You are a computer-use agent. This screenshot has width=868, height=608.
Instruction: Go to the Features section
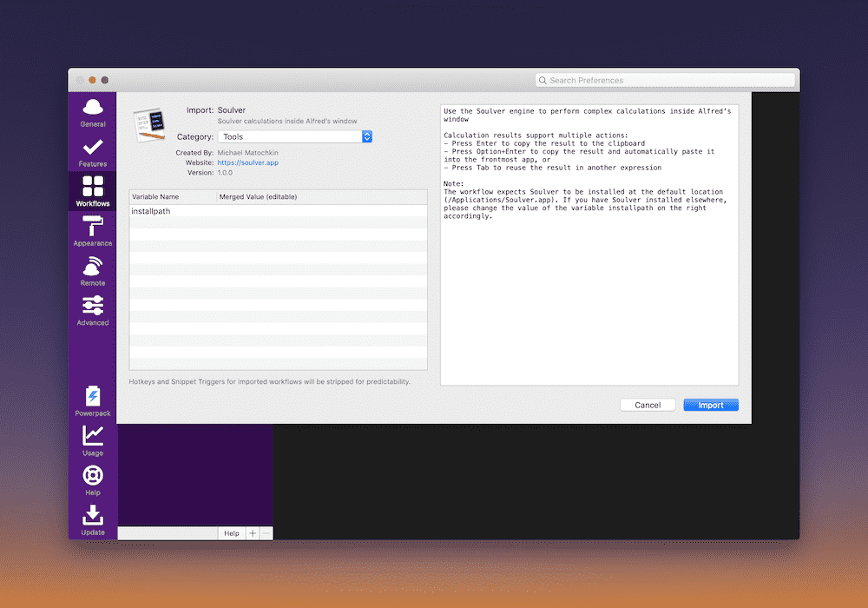[x=93, y=153]
